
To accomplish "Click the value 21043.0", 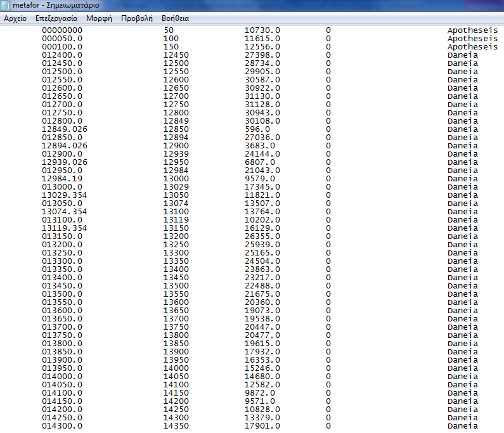I will (262, 171).
